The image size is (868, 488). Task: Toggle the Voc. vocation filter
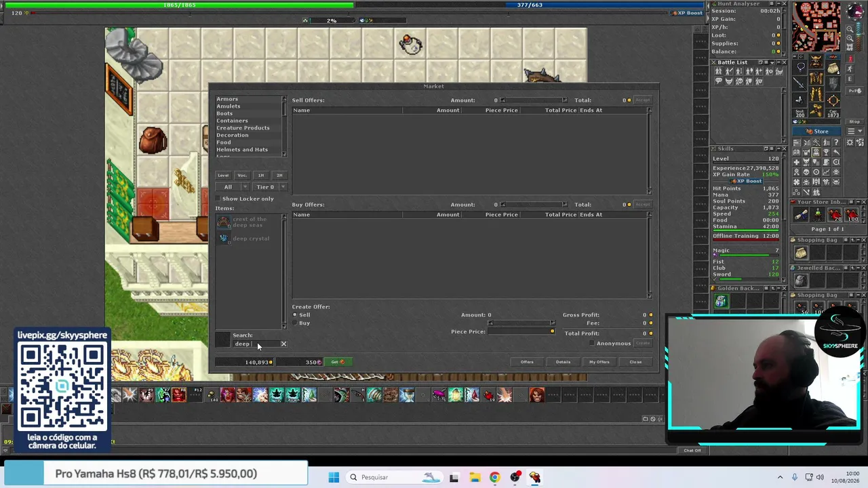[242, 176]
